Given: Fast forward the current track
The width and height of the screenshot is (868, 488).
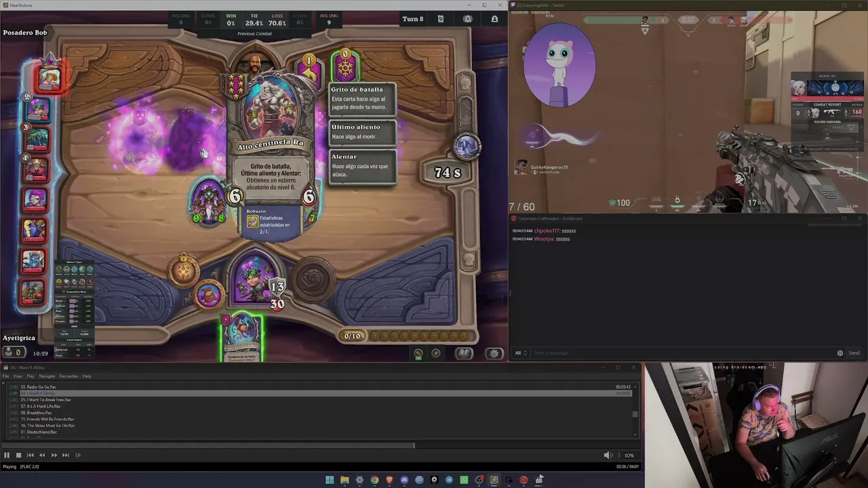Looking at the screenshot, I should 54,455.
